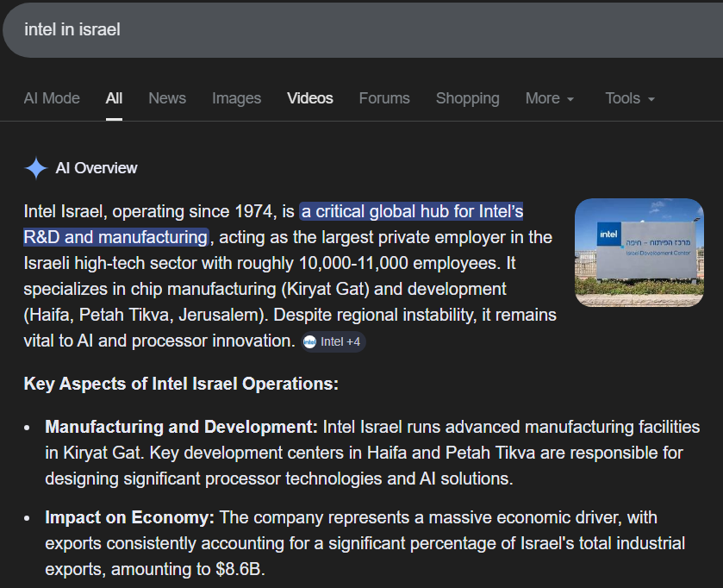Open the News tab
The width and height of the screenshot is (723, 588).
(166, 98)
